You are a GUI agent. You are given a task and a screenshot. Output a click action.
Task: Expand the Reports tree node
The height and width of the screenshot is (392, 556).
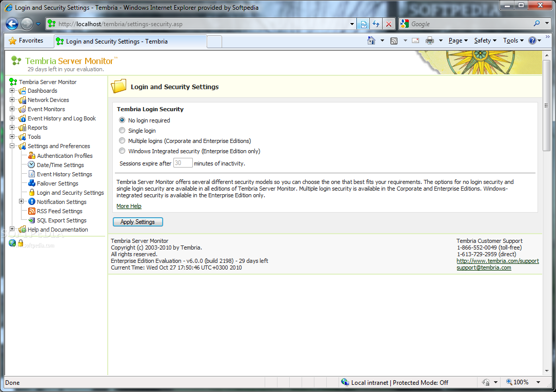pyautogui.click(x=12, y=128)
